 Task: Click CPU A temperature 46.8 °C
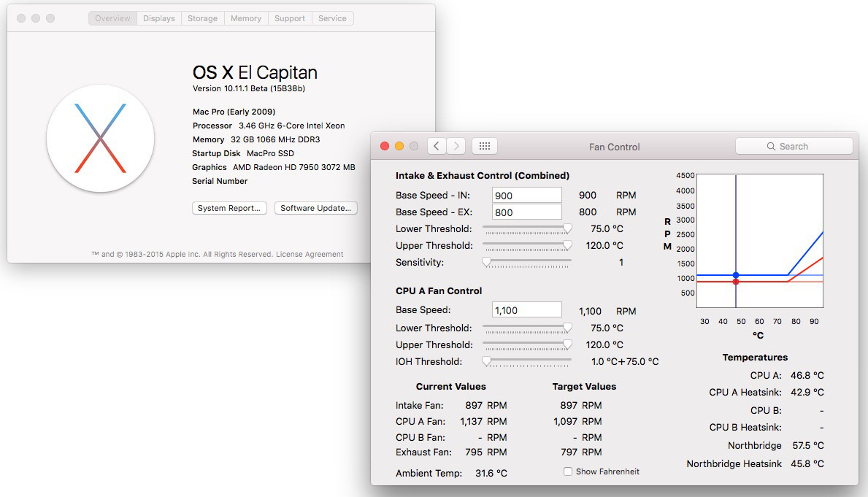(x=807, y=375)
